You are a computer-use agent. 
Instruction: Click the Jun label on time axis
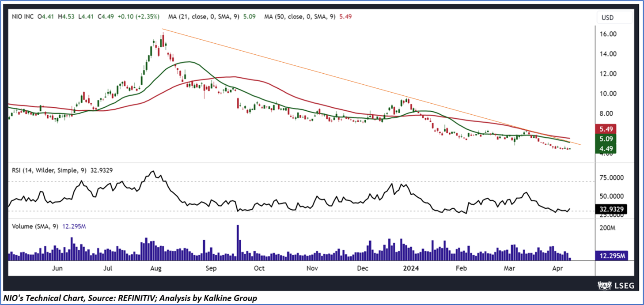coord(58,268)
